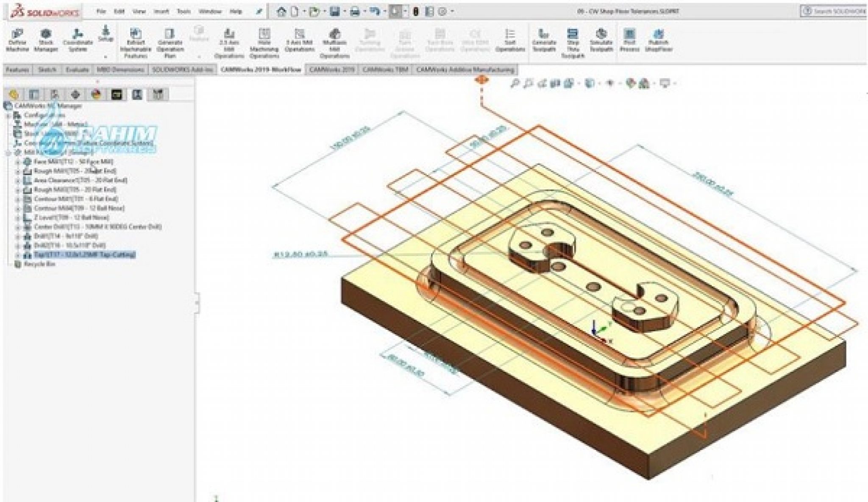Expand the Contour Mill1 operation node

[18, 199]
